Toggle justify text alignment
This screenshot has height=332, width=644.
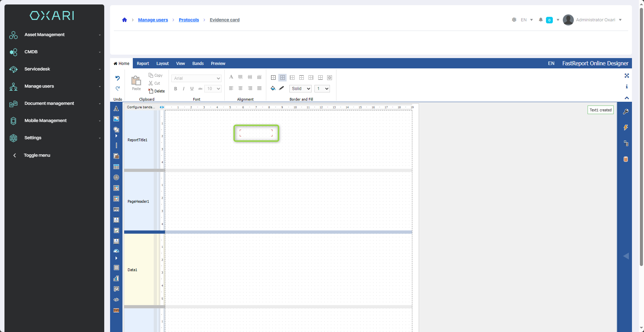coord(259,88)
